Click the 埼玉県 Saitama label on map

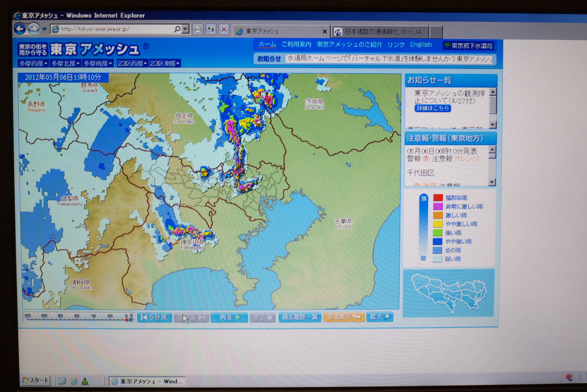(184, 118)
